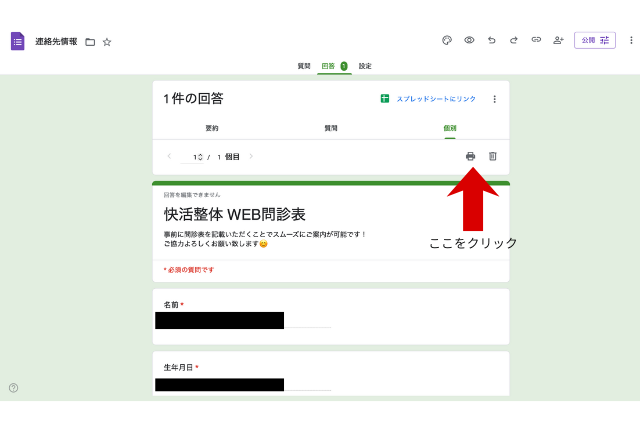Viewport: 640px width, 430px height.
Task: Print this response
Action: (470, 156)
